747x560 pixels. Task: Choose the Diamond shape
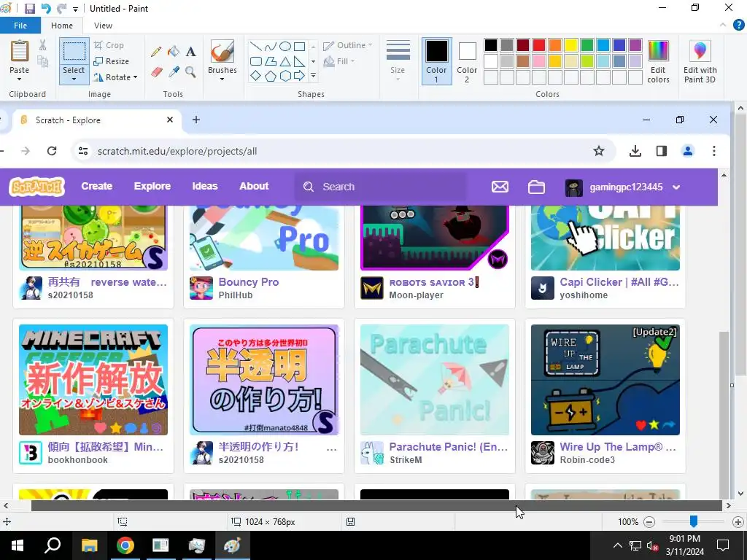[x=256, y=76]
